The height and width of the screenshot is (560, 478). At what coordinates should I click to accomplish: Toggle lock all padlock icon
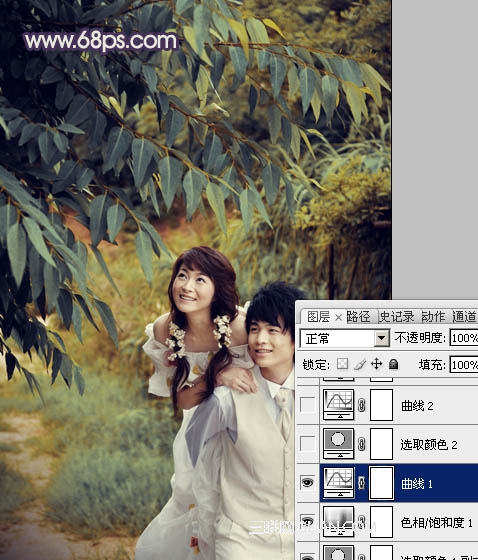tap(393, 364)
